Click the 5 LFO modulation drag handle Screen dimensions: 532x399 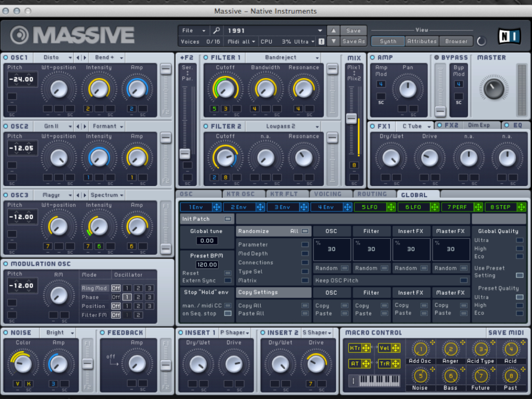[x=391, y=207]
